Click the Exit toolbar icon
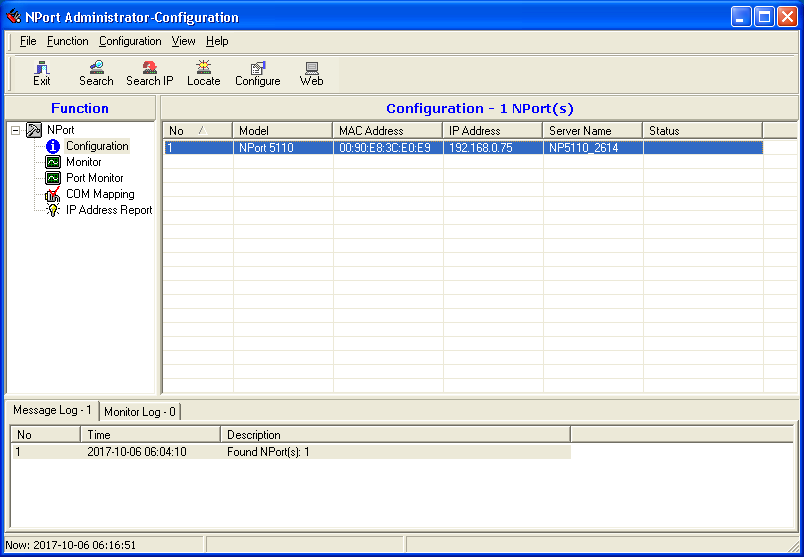The width and height of the screenshot is (804, 557). (42, 73)
